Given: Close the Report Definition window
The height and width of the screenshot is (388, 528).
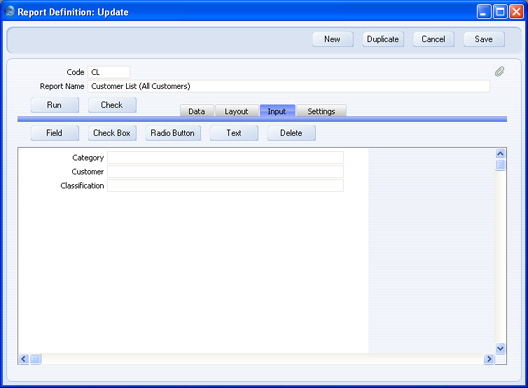Looking at the screenshot, I should tap(516, 12).
